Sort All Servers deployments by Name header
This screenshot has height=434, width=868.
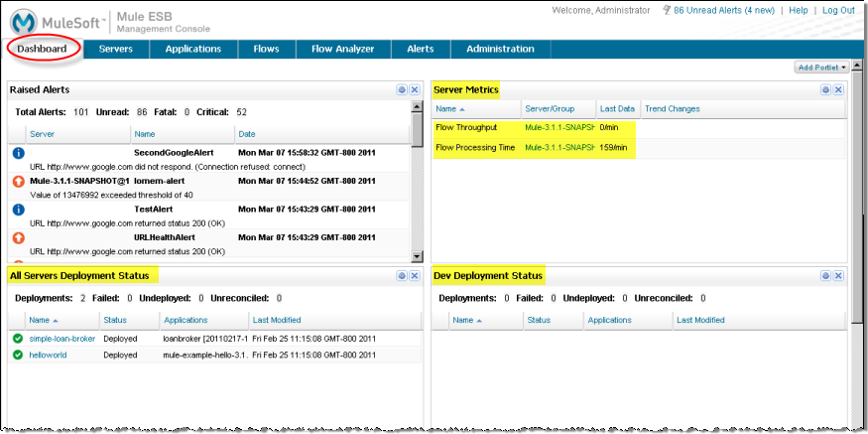tap(43, 320)
